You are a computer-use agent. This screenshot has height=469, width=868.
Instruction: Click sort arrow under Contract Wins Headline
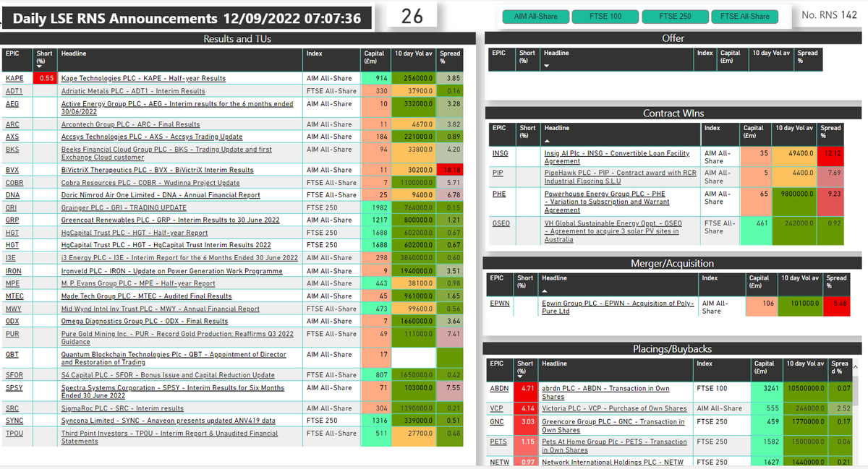[548, 141]
